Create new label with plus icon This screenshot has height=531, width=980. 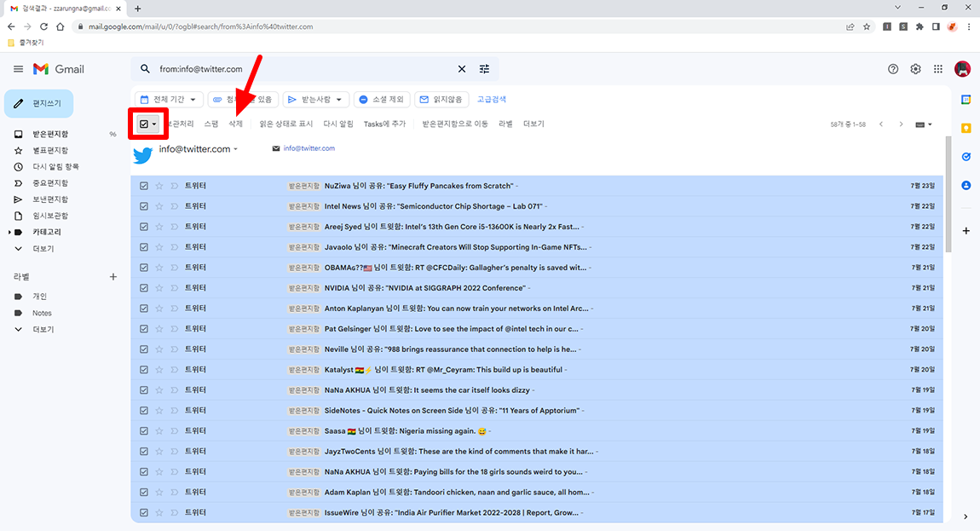tap(113, 276)
